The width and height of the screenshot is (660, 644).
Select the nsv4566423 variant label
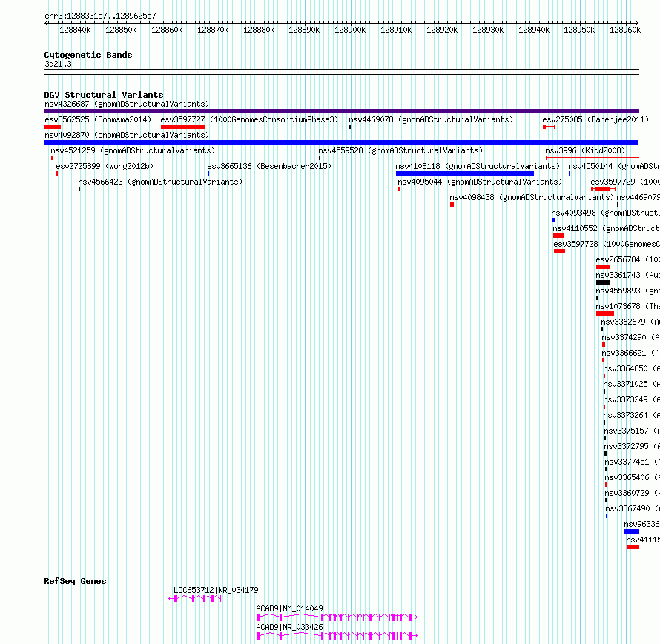coord(160,182)
